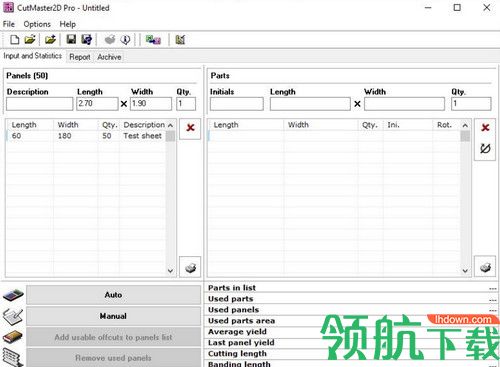Toggle part rotation icon
Screen dimensions: 500x367
pyautogui.click(x=485, y=148)
